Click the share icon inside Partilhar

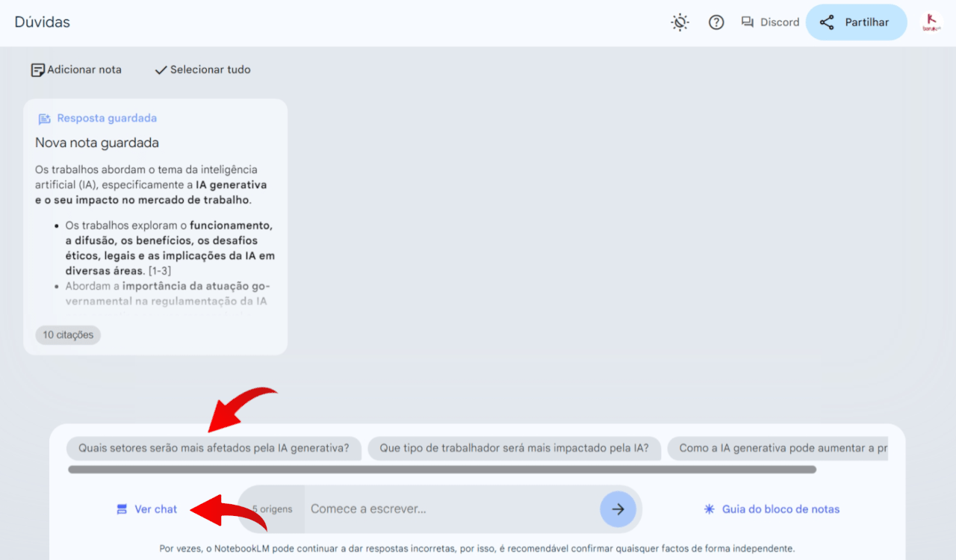tap(827, 22)
